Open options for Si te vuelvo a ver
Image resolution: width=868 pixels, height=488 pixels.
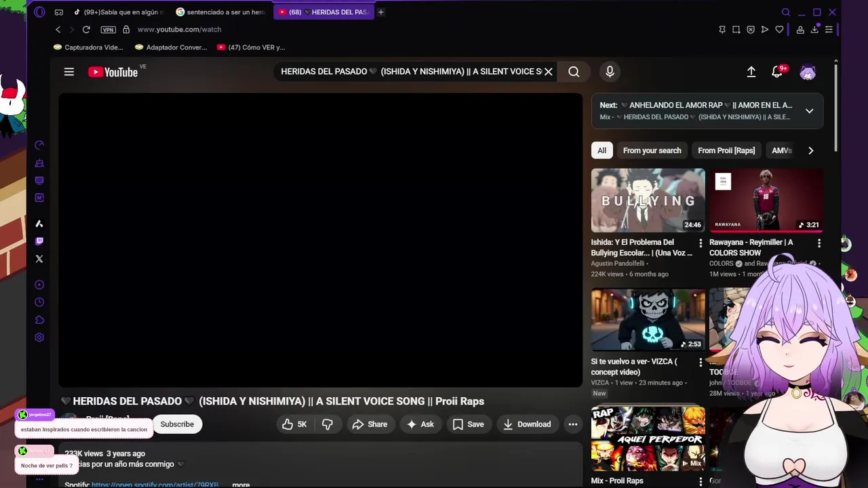(701, 363)
